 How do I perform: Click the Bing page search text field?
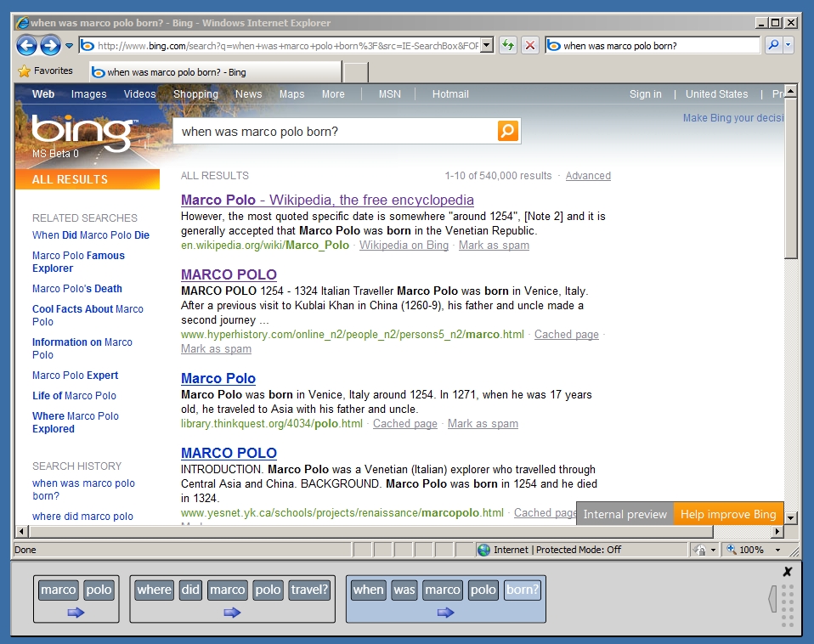point(336,132)
